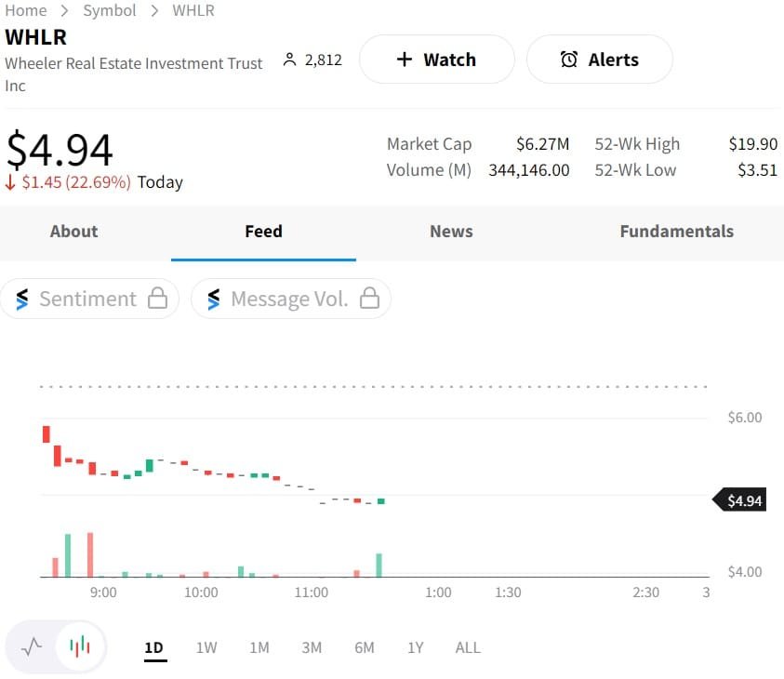This screenshot has width=784, height=679.
Task: Go to Home breadcrumb link
Action: coord(26,10)
